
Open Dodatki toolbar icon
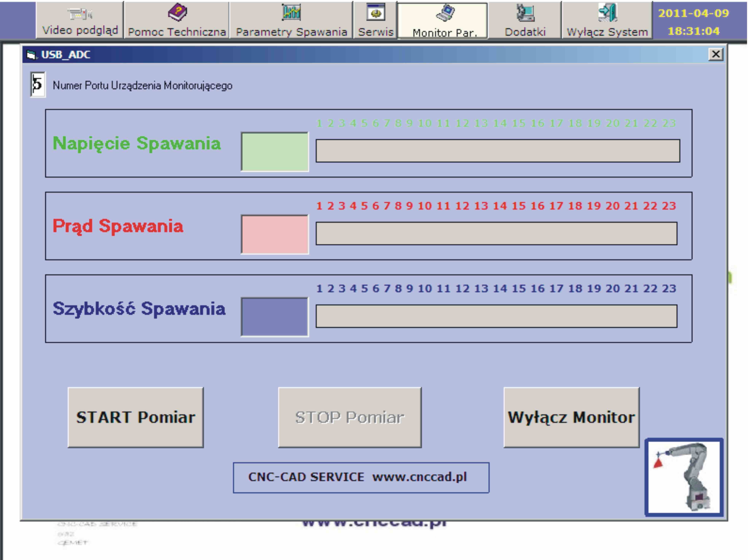(525, 13)
